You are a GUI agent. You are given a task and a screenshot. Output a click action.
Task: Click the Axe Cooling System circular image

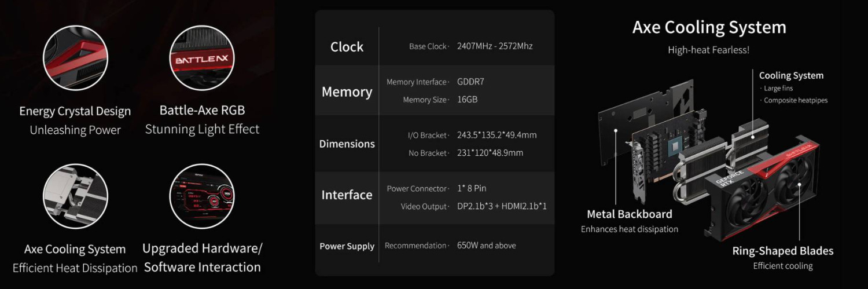point(75,196)
